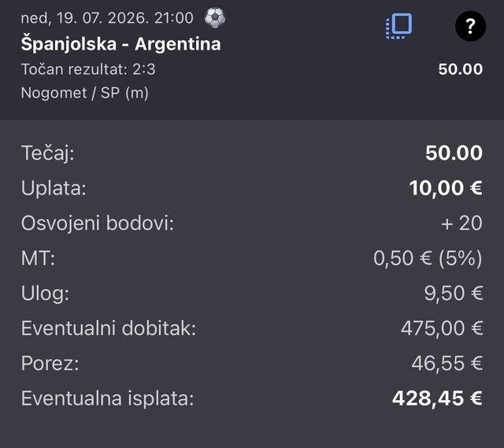The image size is (504, 448).
Task: Select the Eventualni dobitak 475,00 € amount
Action: click(x=442, y=328)
